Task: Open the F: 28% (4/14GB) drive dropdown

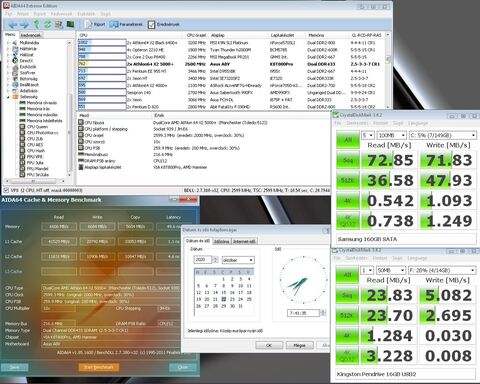Action: 443,270
